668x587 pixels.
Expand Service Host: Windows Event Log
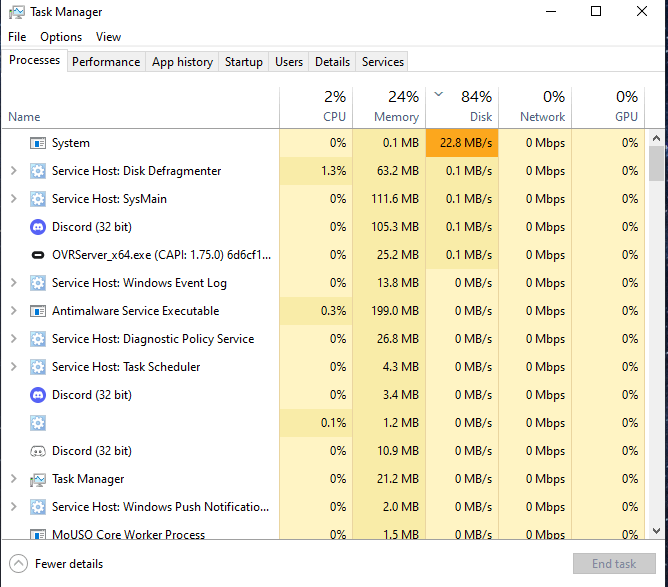point(14,283)
